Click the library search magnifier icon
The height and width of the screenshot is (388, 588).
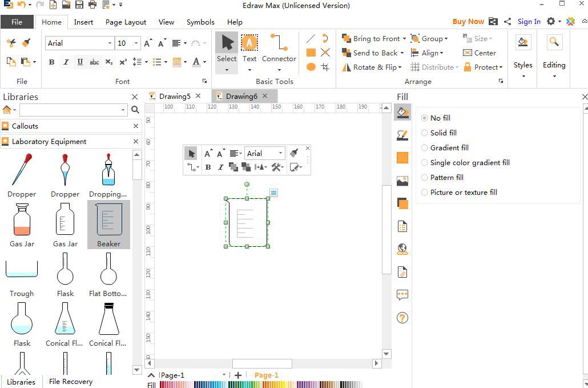click(x=135, y=110)
